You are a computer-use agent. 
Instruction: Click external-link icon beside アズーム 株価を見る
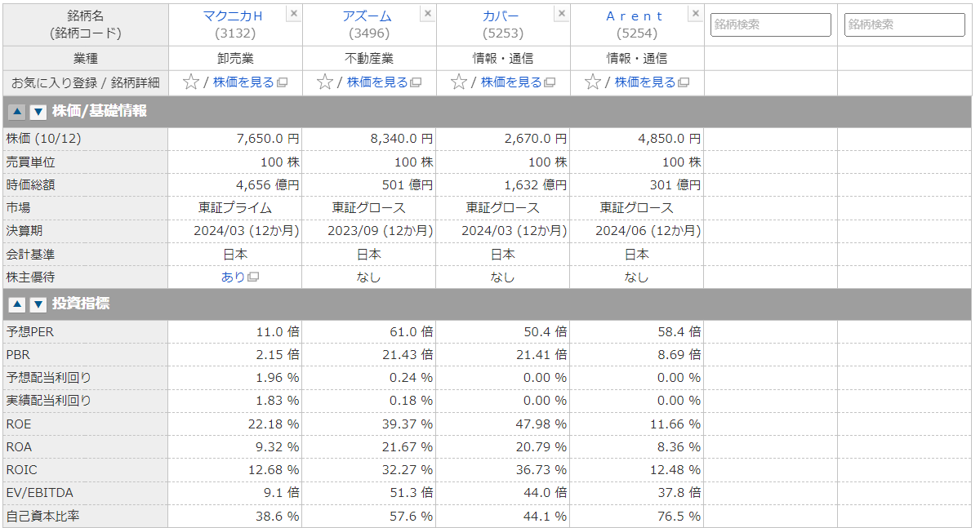pyautogui.click(x=416, y=82)
